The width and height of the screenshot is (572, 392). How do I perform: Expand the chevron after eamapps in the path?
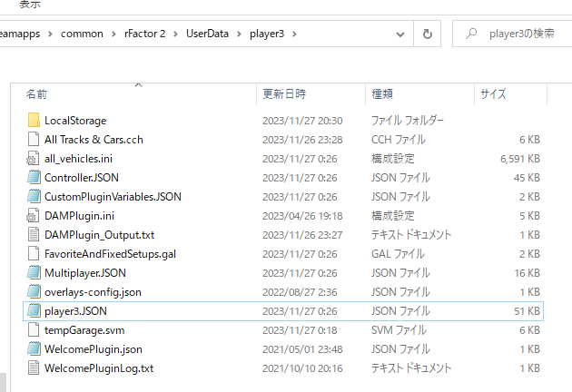[50, 34]
